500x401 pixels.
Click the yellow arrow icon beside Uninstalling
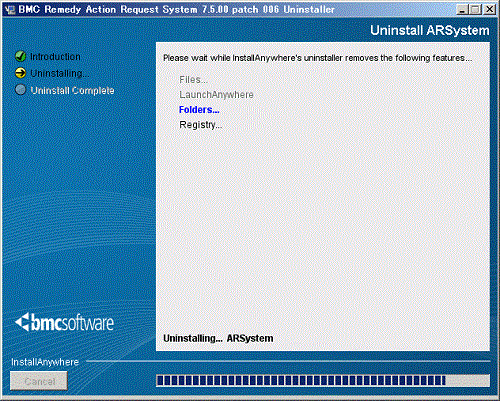point(21,73)
